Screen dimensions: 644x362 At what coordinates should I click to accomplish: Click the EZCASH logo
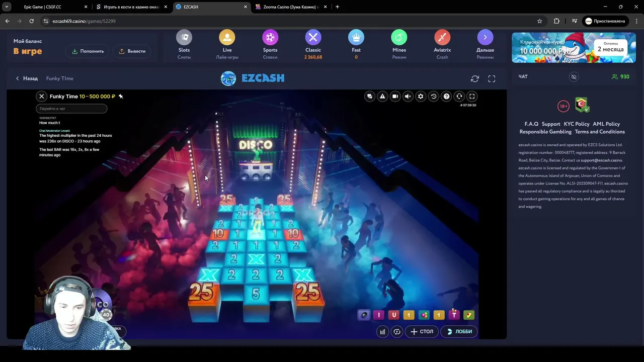point(253,78)
